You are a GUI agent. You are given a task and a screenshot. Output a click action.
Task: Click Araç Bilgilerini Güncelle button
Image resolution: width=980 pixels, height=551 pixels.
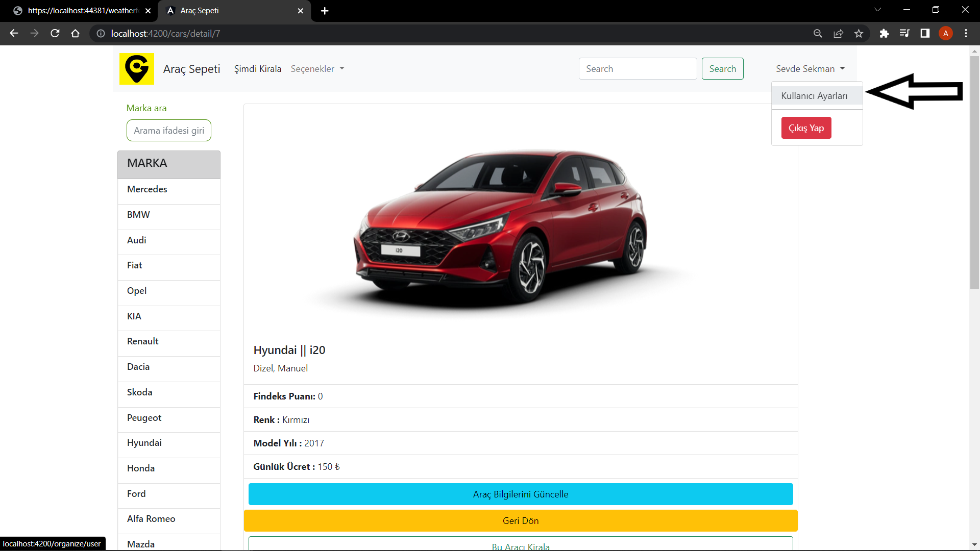(521, 494)
